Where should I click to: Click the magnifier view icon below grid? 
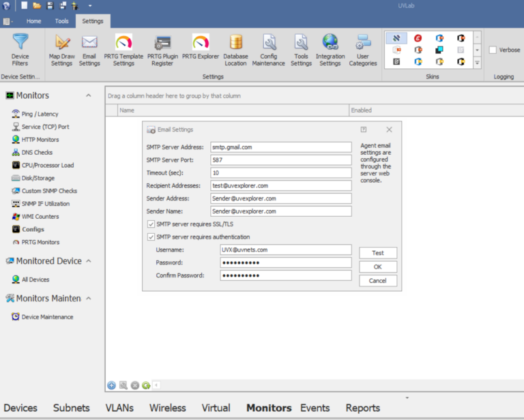[x=123, y=385]
